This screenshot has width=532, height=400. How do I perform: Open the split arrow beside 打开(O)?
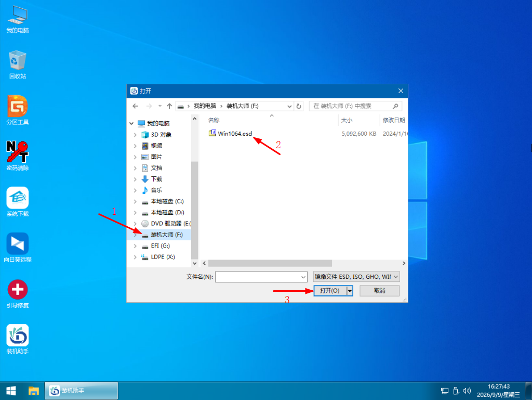350,291
